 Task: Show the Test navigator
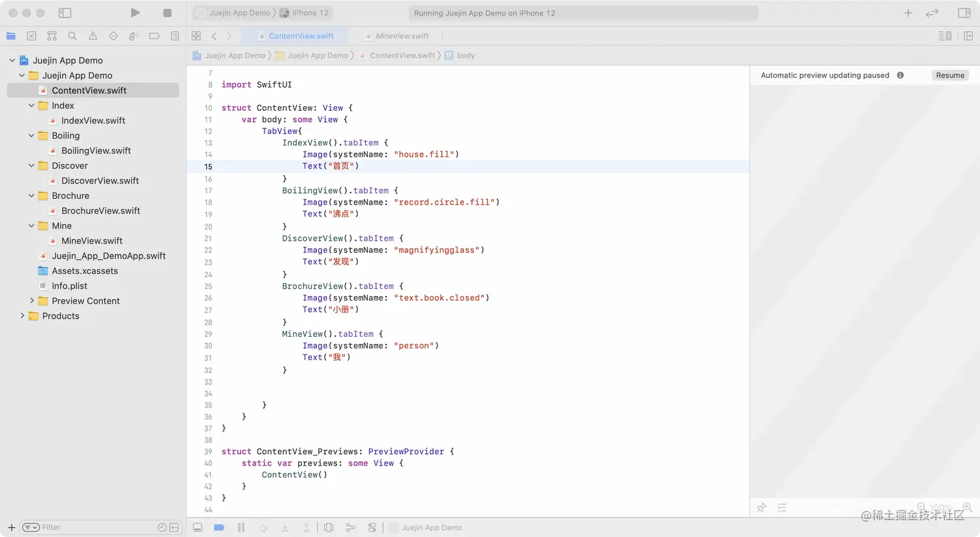[113, 36]
